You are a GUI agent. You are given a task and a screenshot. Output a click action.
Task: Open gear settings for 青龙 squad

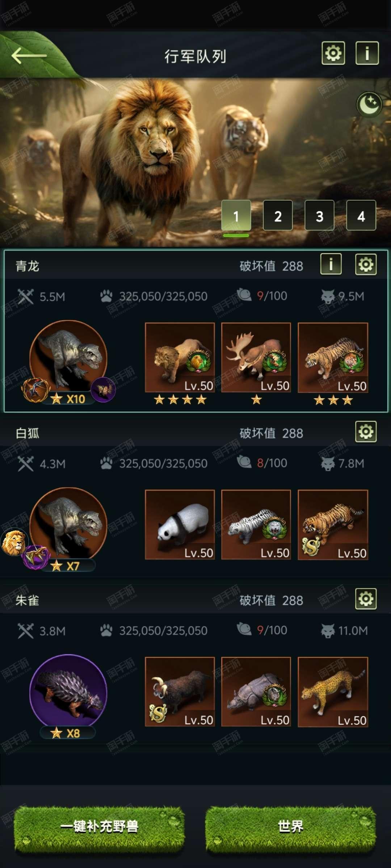tap(366, 264)
